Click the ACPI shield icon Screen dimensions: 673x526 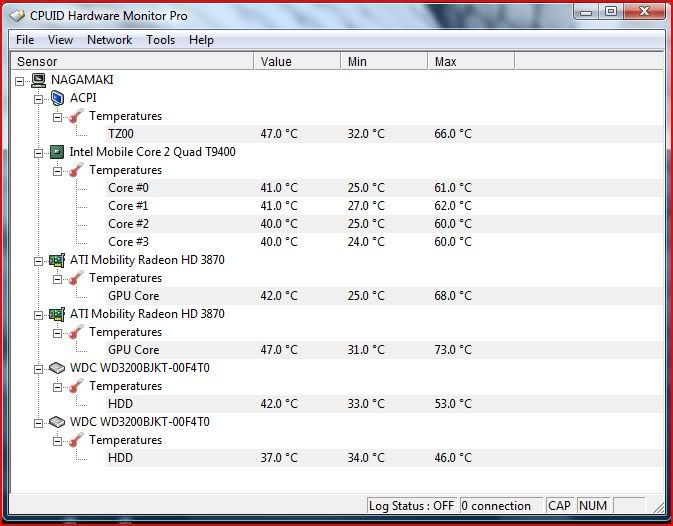coord(57,98)
